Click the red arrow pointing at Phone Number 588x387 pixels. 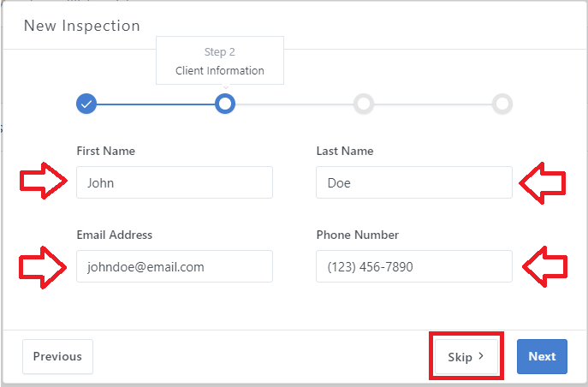(543, 266)
